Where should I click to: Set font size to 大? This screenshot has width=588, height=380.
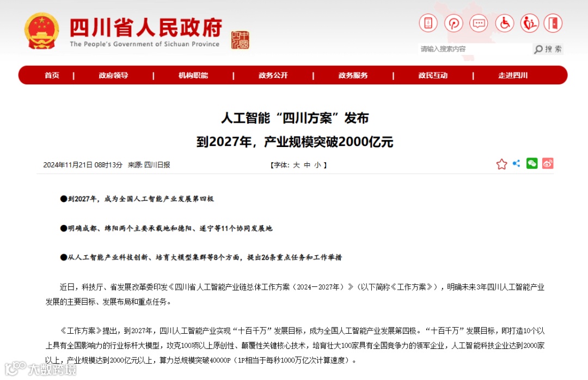296,165
